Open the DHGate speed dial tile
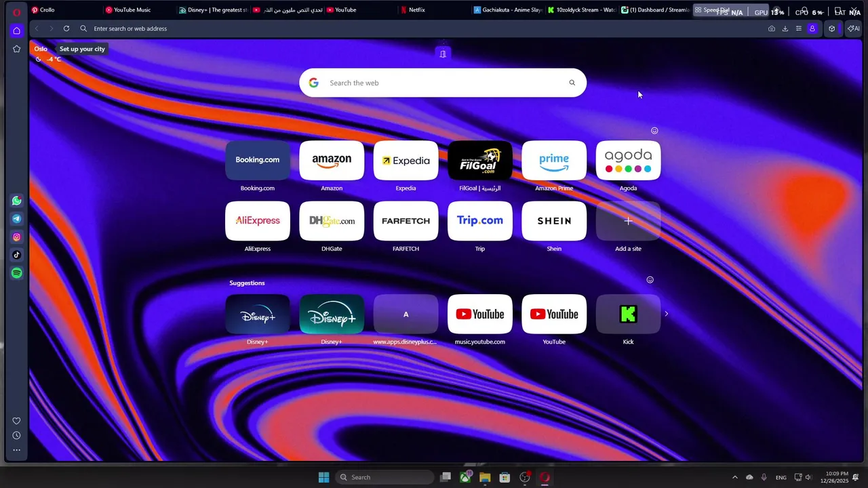Viewport: 868px width, 488px height. point(332,221)
